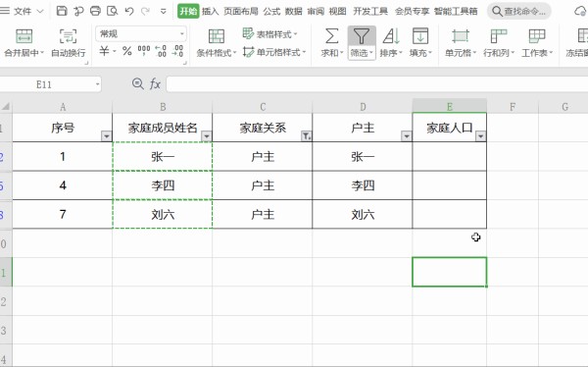Image resolution: width=588 pixels, height=367 pixels.
Task: Click the 填充 fill icon
Action: click(x=420, y=36)
